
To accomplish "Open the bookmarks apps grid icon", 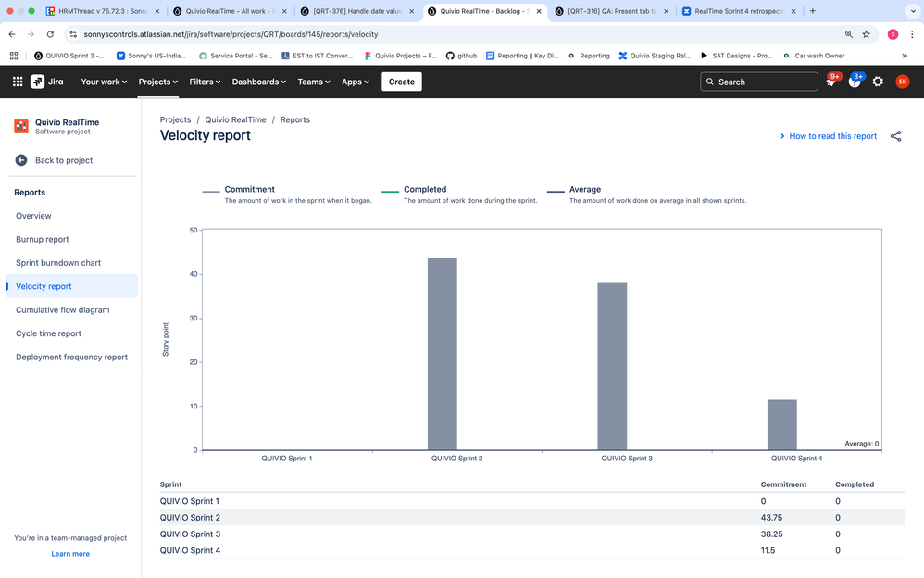I will pos(14,56).
